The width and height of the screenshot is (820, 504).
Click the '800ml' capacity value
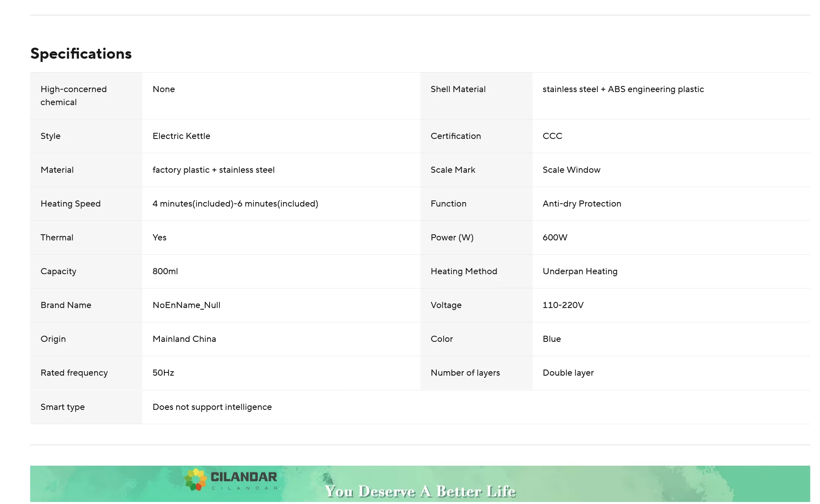point(165,271)
